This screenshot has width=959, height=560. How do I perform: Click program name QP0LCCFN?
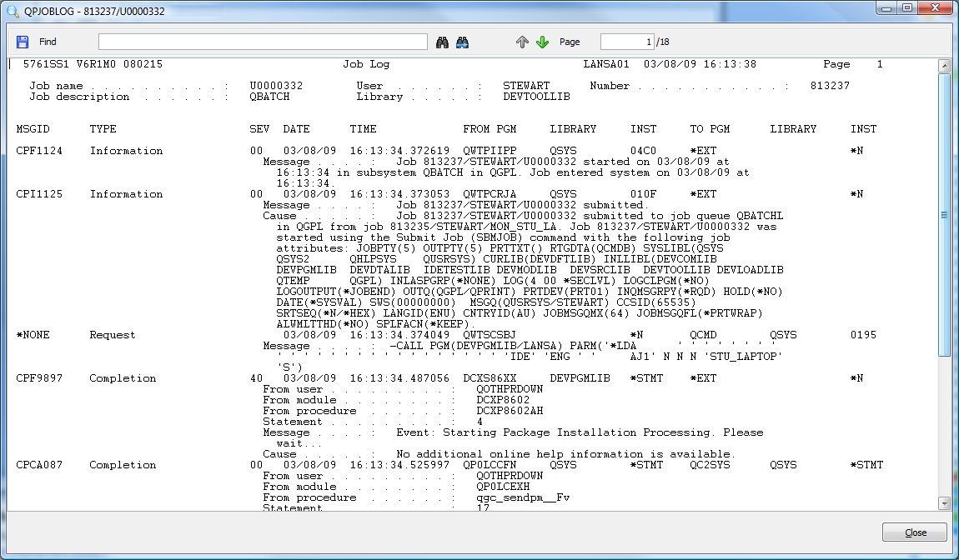pos(490,465)
